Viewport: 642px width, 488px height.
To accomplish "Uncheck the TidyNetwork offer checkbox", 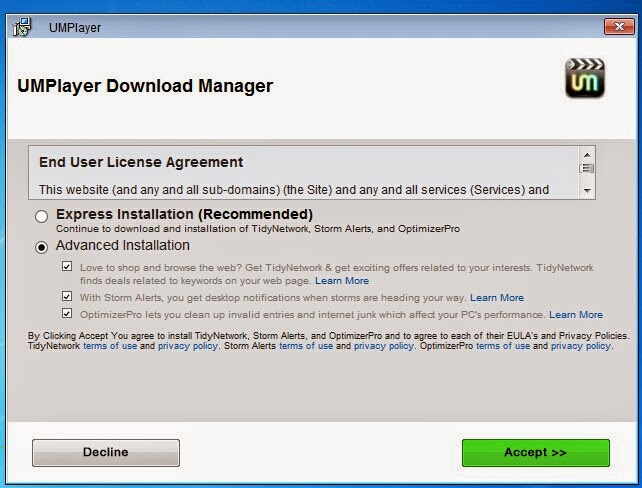I will pyautogui.click(x=67, y=267).
